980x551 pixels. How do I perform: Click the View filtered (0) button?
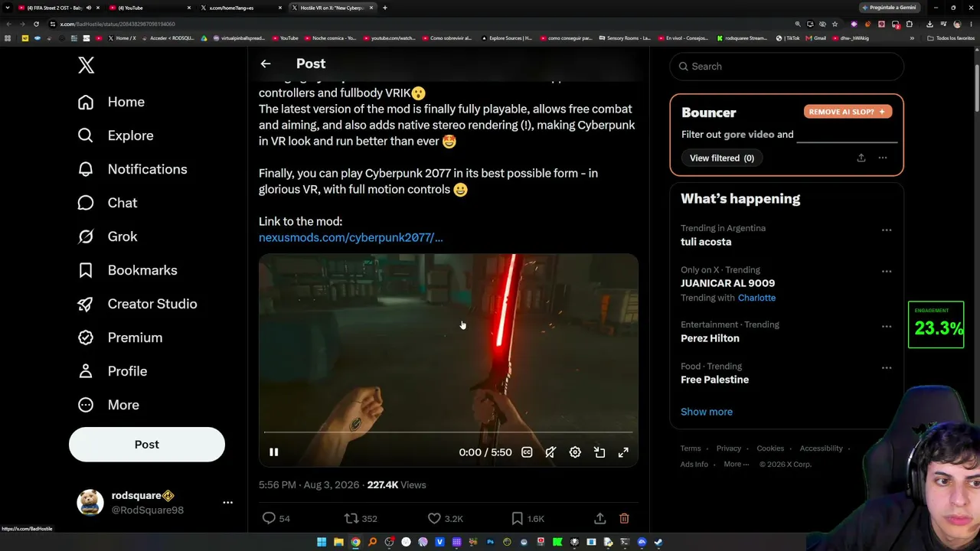(722, 158)
